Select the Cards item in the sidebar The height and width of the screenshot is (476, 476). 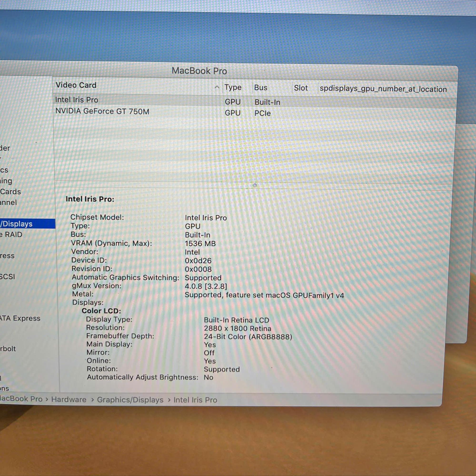click(x=10, y=191)
